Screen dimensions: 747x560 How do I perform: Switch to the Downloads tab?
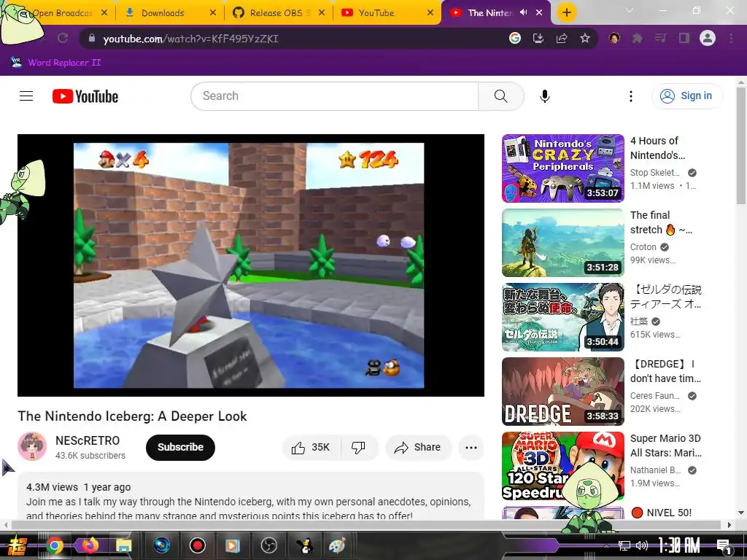[x=162, y=13]
